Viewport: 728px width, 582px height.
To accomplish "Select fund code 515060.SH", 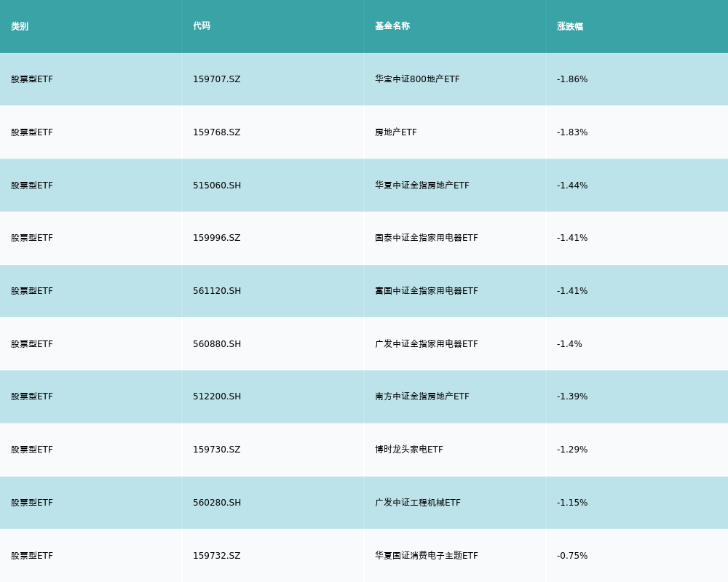I will (217, 186).
